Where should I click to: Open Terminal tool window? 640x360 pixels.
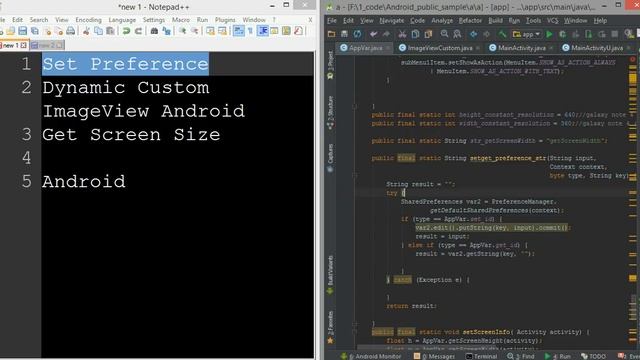point(482,356)
